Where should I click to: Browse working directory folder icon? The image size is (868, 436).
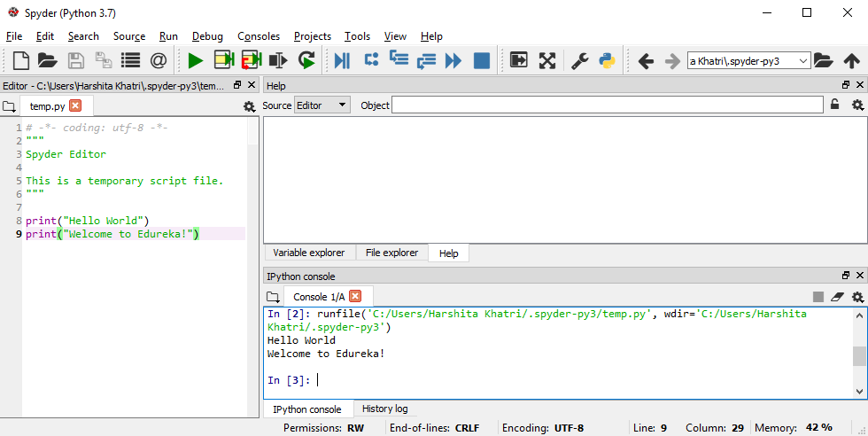[x=824, y=60]
